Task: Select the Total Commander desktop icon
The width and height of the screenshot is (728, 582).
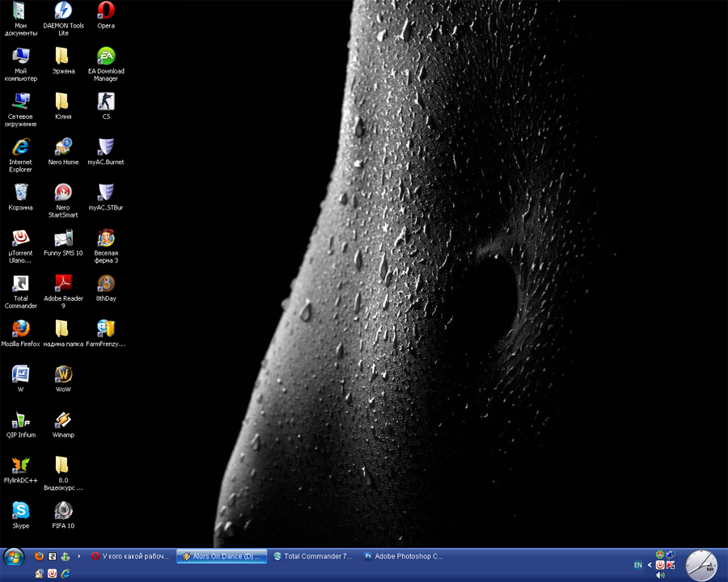Action: pyautogui.click(x=21, y=284)
